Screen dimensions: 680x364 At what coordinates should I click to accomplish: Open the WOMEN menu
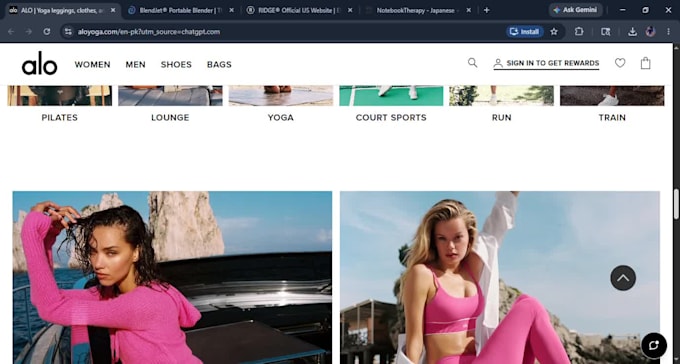(x=92, y=65)
